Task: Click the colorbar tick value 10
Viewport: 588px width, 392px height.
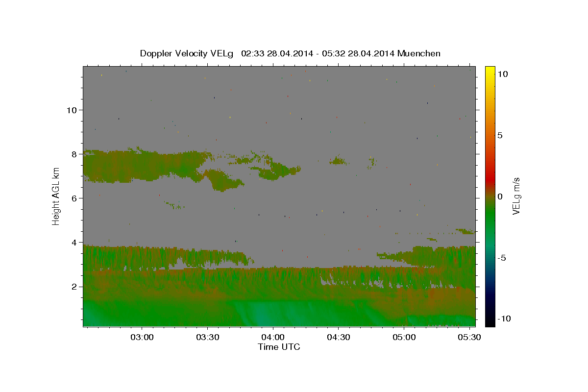Action: pyautogui.click(x=502, y=73)
